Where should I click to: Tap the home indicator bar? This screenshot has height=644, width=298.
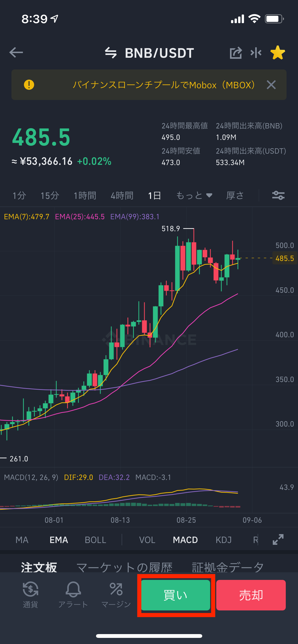point(149,636)
